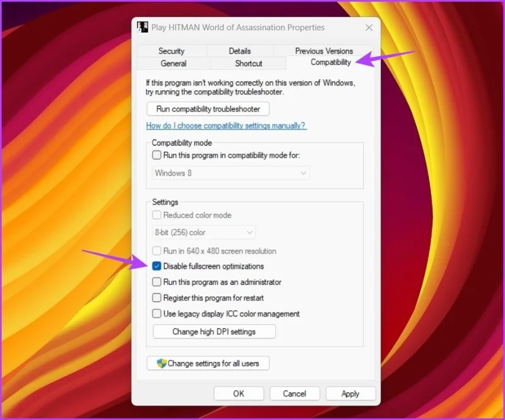Image resolution: width=505 pixels, height=420 pixels.
Task: Click the Cancel button
Action: pos(294,394)
